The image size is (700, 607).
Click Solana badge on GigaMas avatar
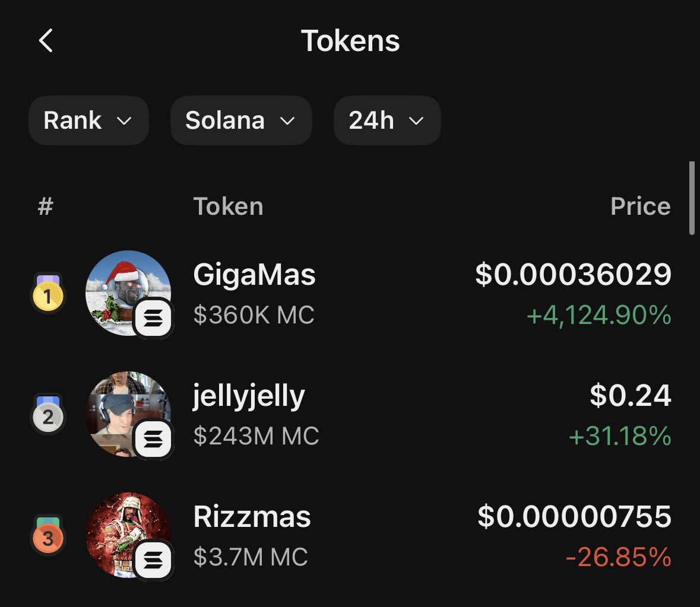coord(153,319)
